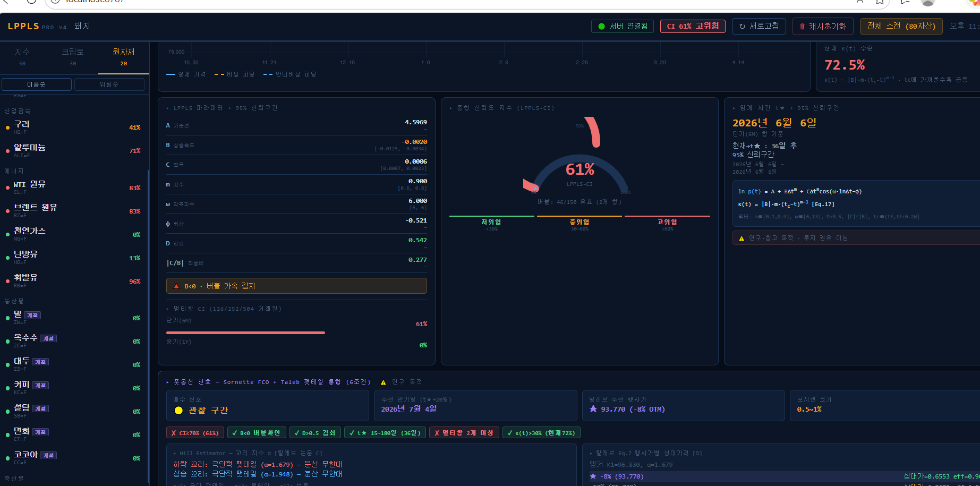Select 코코아 (CC=F) asset
Image resolution: width=980 pixels, height=486 pixels.
[74, 457]
